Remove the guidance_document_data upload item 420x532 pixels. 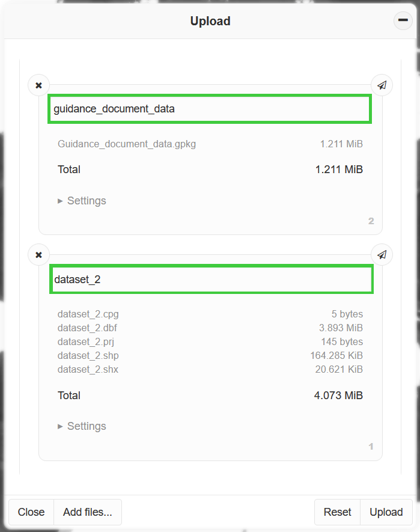click(x=38, y=85)
